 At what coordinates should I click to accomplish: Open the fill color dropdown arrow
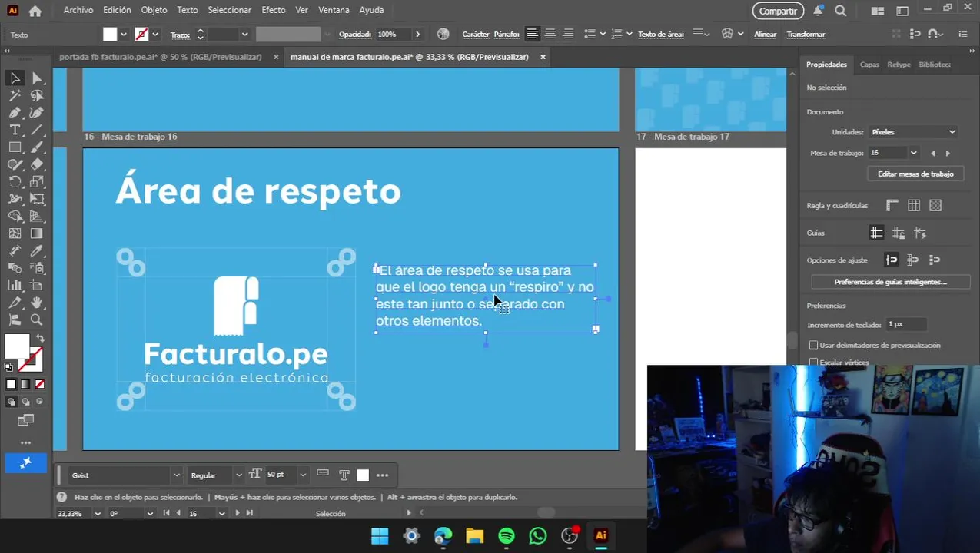tap(123, 34)
